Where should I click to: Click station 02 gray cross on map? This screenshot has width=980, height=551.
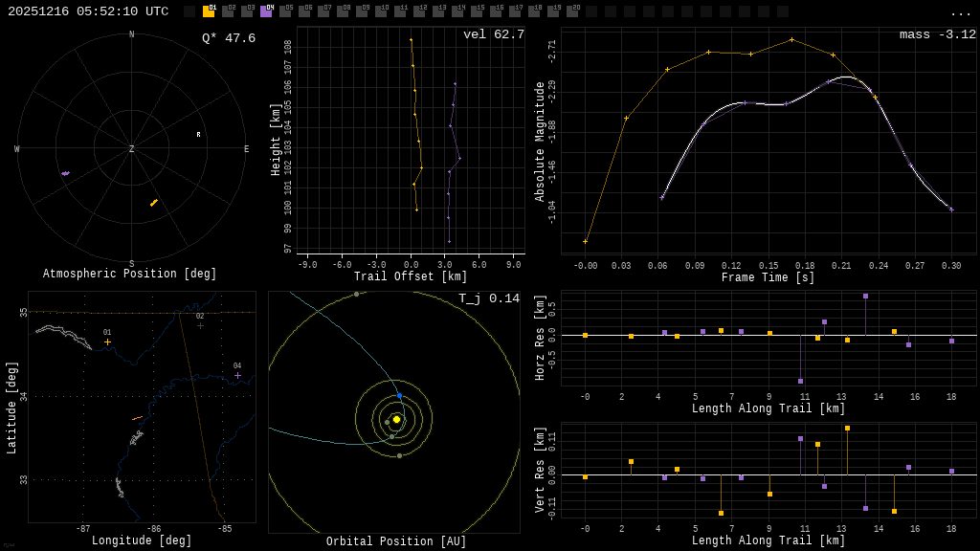tap(200, 325)
